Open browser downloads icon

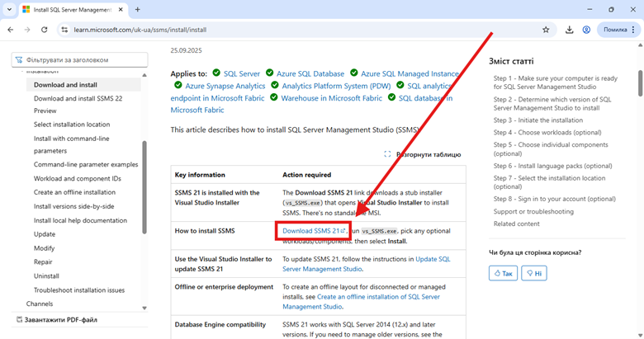569,30
